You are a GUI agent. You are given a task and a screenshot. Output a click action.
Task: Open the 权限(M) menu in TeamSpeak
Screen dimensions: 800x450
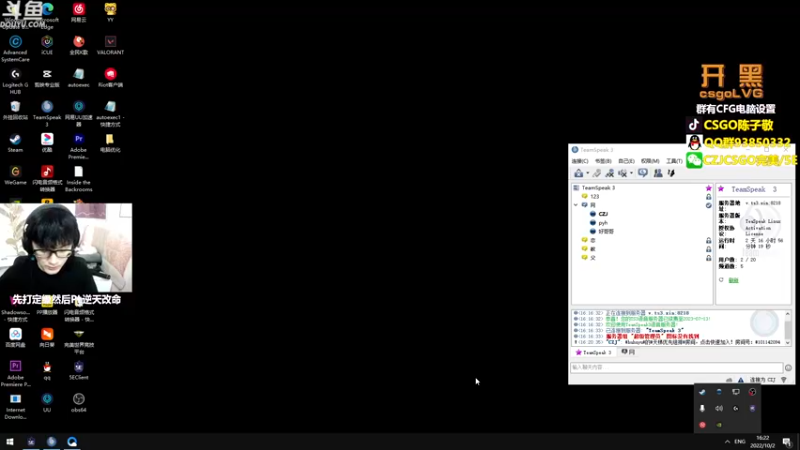click(x=650, y=161)
